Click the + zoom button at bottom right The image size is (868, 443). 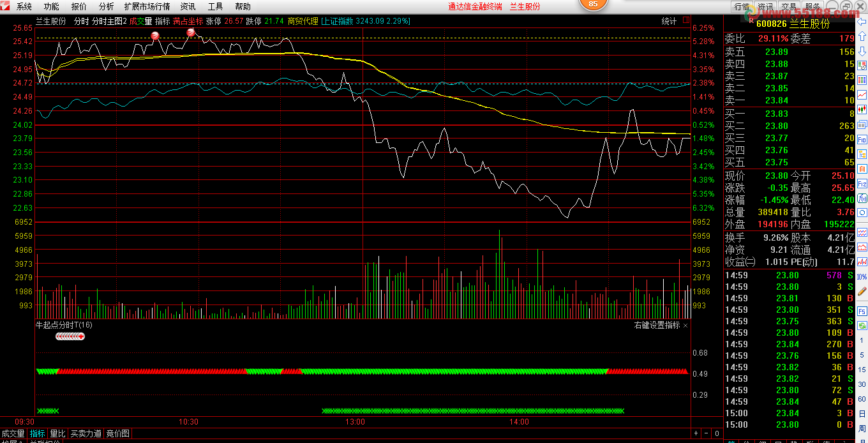tap(696, 433)
